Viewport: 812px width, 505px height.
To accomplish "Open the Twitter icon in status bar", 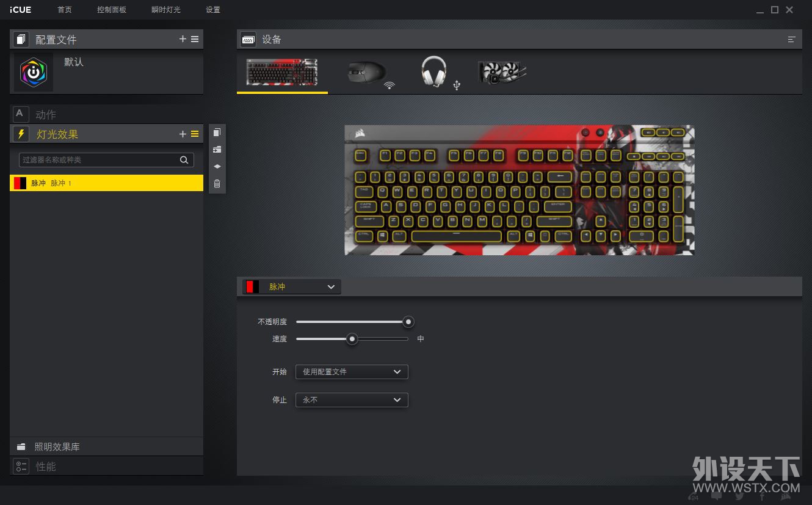I will (739, 496).
